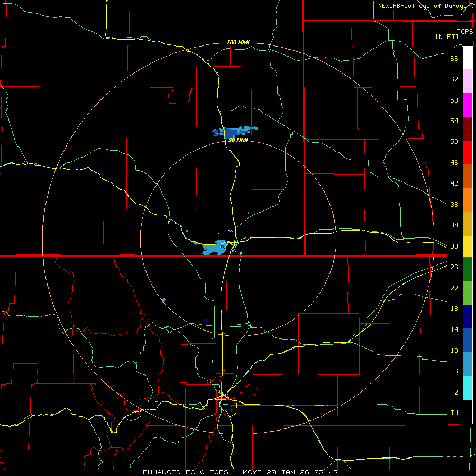Click the "100 NMI" range ring label
Image resolution: width=476 pixels, height=476 pixels.
point(238,42)
